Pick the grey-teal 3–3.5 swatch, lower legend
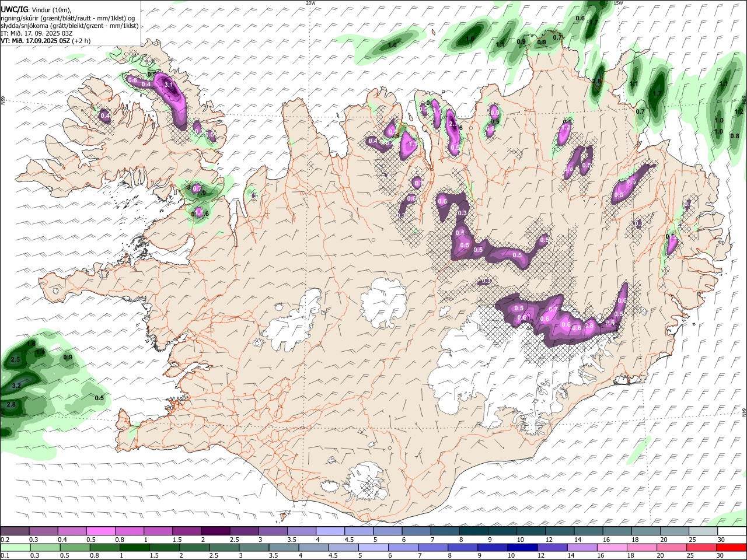The height and width of the screenshot is (560, 747). (x=254, y=547)
